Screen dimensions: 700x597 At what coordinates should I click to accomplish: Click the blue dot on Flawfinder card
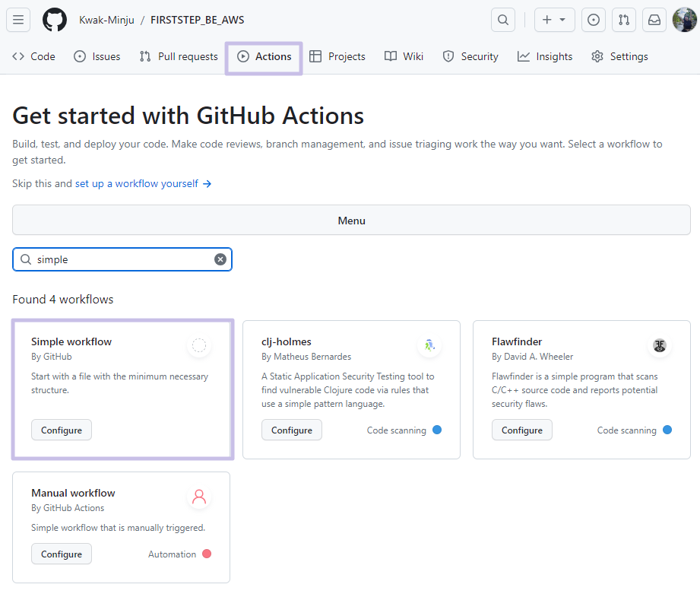[667, 430]
